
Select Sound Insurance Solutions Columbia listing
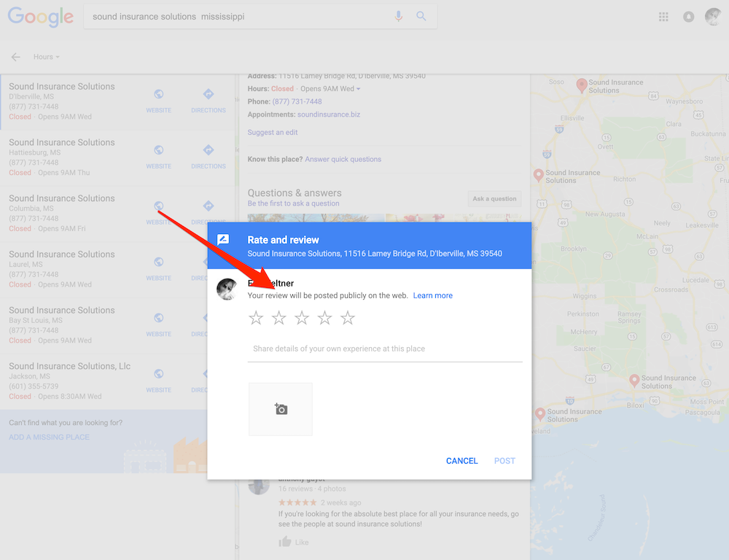[x=70, y=213]
